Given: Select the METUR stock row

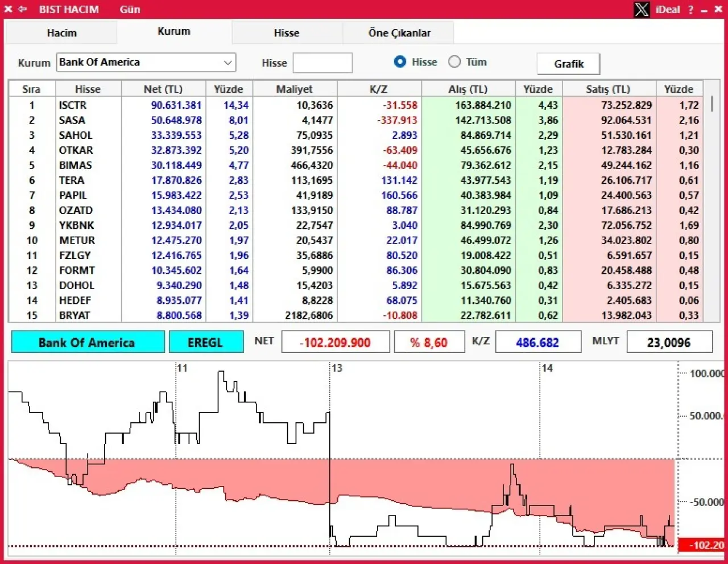Looking at the screenshot, I should point(356,240).
